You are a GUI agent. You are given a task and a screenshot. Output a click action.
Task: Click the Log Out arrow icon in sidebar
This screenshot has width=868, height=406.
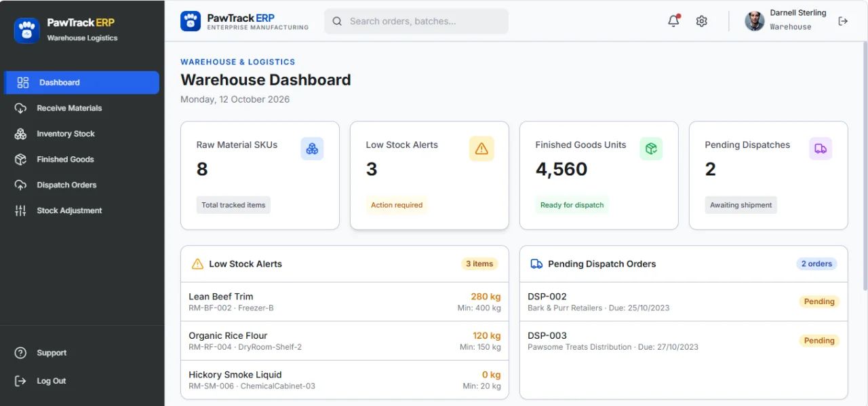(x=20, y=381)
